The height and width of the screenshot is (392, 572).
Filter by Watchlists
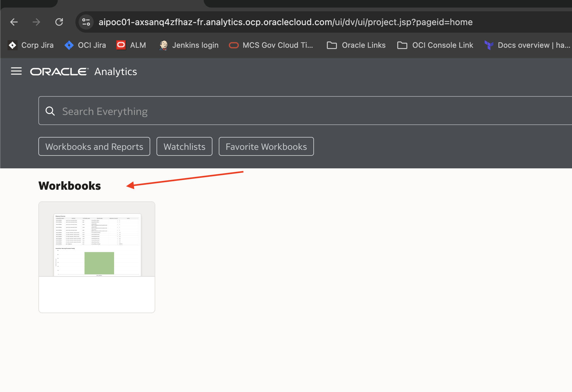(x=184, y=146)
